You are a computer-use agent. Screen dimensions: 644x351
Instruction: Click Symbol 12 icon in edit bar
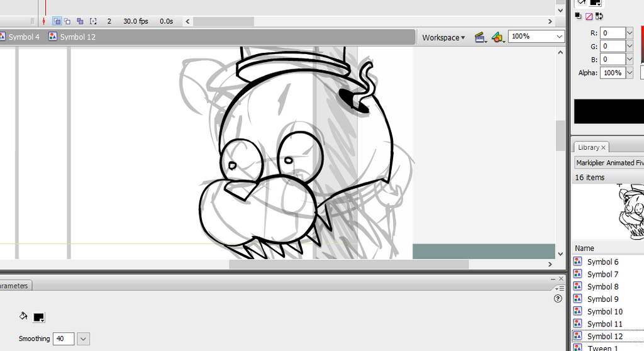(x=53, y=36)
